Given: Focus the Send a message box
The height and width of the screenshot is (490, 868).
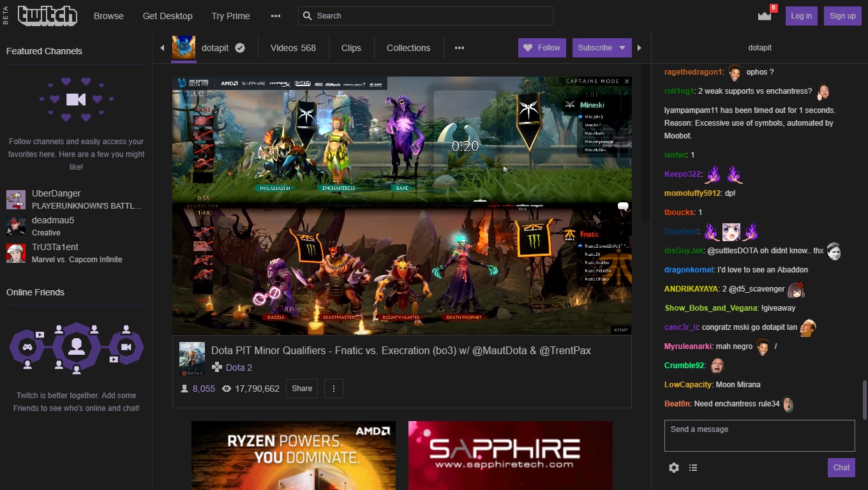Looking at the screenshot, I should [x=759, y=436].
